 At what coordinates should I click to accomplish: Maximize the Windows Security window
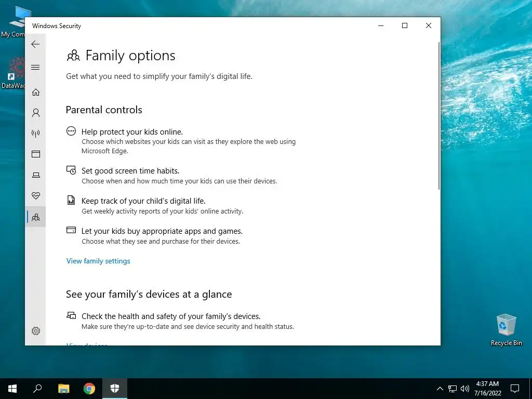[x=404, y=26]
